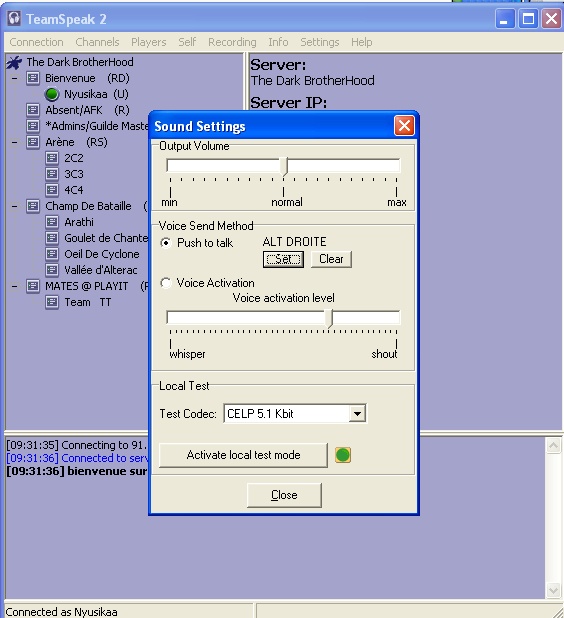Image resolution: width=564 pixels, height=618 pixels.
Task: Minimize the TeamSpeak 2 window
Action: (505, 19)
